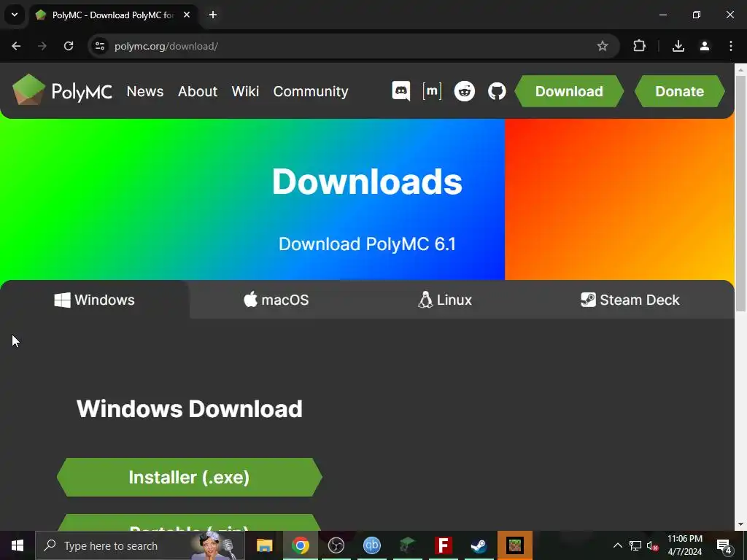Click the scrollbar down arrow
The image size is (747, 560).
[x=740, y=524]
